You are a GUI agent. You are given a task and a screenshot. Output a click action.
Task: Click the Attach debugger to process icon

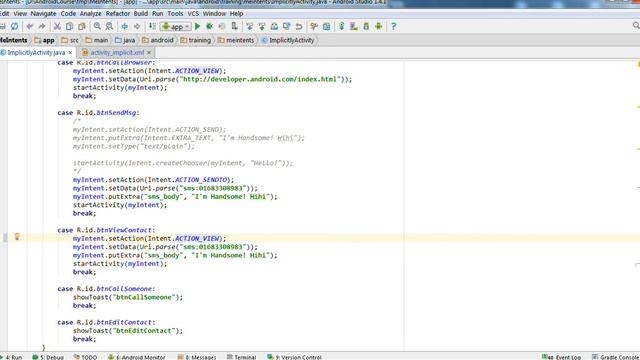pos(234,27)
